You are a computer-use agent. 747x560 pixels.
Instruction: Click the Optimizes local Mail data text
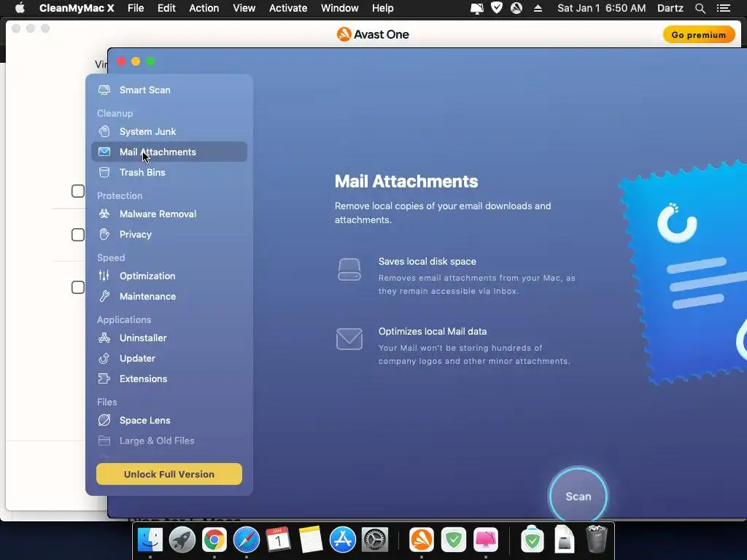pyautogui.click(x=433, y=332)
